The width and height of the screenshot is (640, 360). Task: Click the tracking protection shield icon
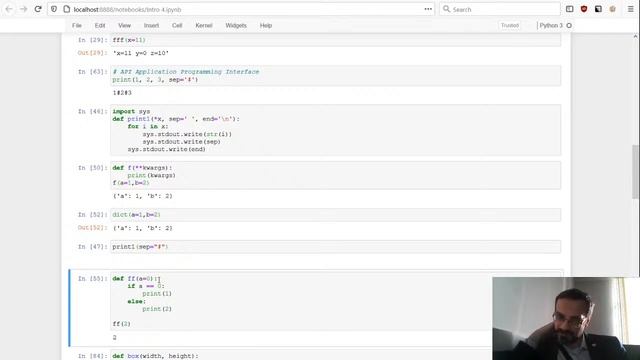pyautogui.click(x=54, y=9)
